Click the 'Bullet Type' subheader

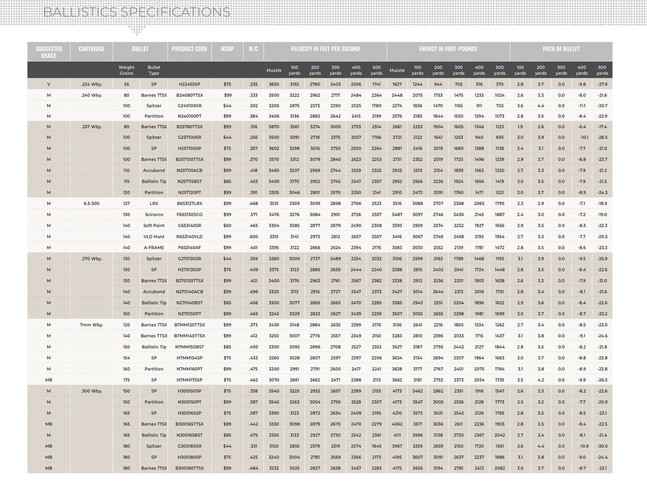(154, 70)
